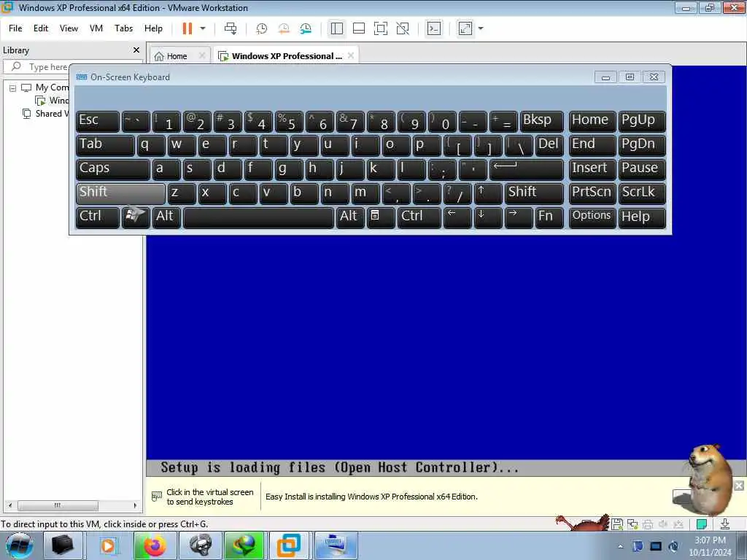This screenshot has height=560, width=747.
Task: Switch to the Home tab
Action: point(177,56)
